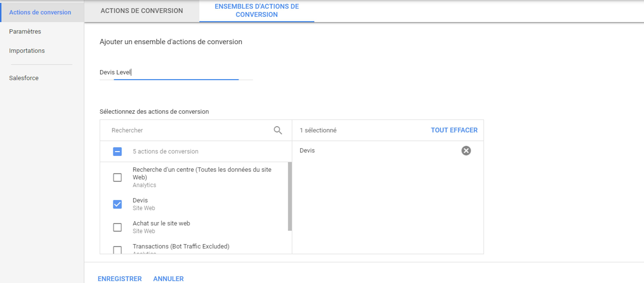Image resolution: width=644 pixels, height=283 pixels.
Task: Click the conversion set name field
Action: pos(176,72)
